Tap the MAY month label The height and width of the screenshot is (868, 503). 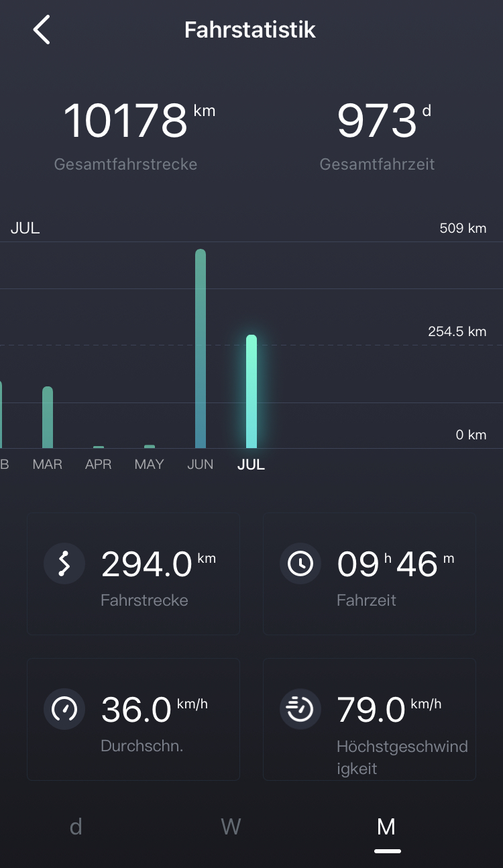pyautogui.click(x=149, y=464)
